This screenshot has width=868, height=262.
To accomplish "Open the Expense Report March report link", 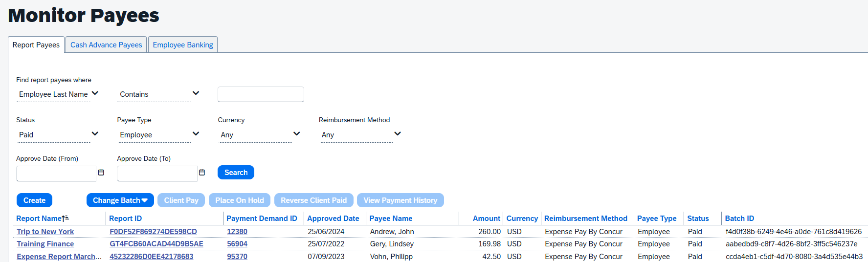I will tap(59, 257).
